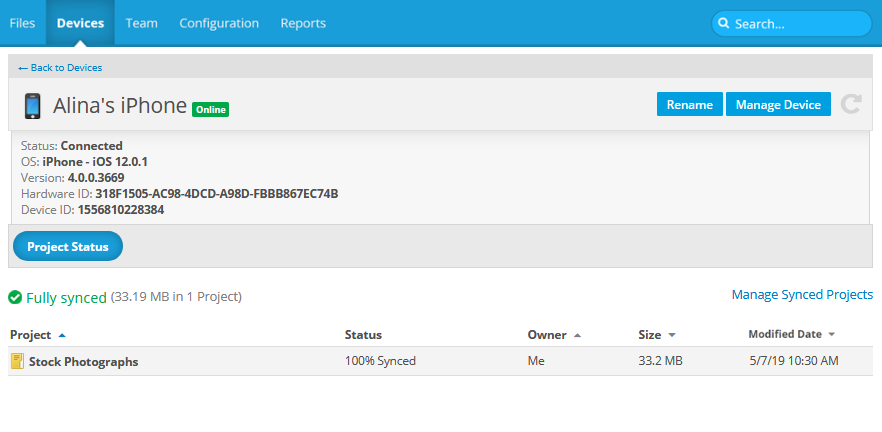Viewport: 882px width, 432px height.
Task: Sort by Size column arrow
Action: click(672, 335)
